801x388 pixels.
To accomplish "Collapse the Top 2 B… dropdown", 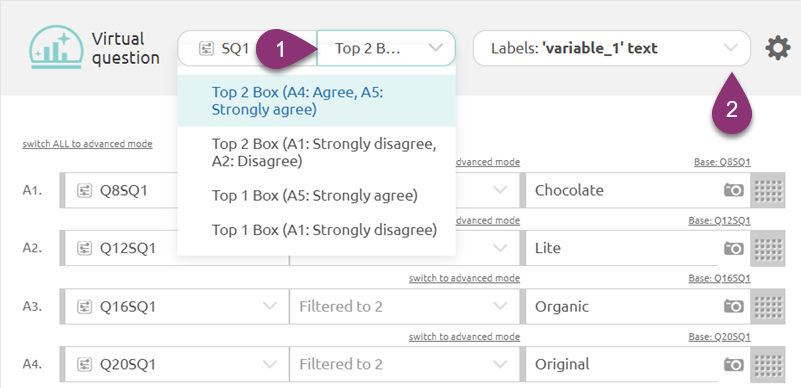I will pos(386,48).
